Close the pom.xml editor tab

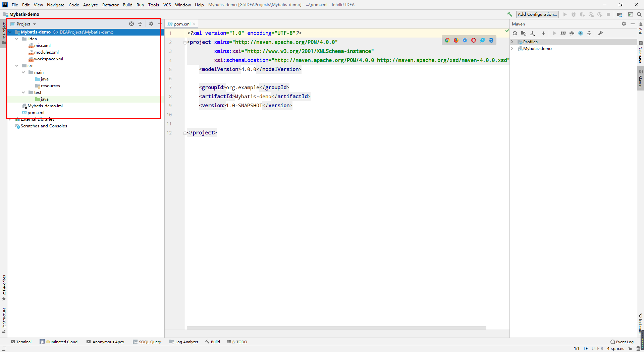(x=194, y=24)
